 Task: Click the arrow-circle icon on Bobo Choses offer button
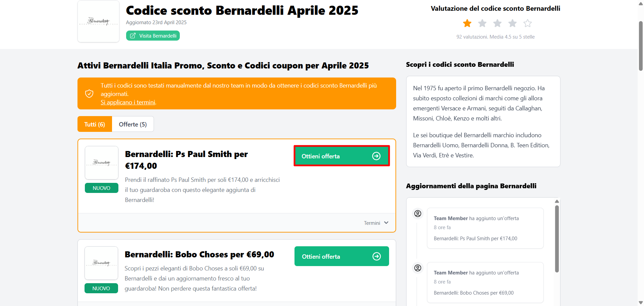[377, 256]
